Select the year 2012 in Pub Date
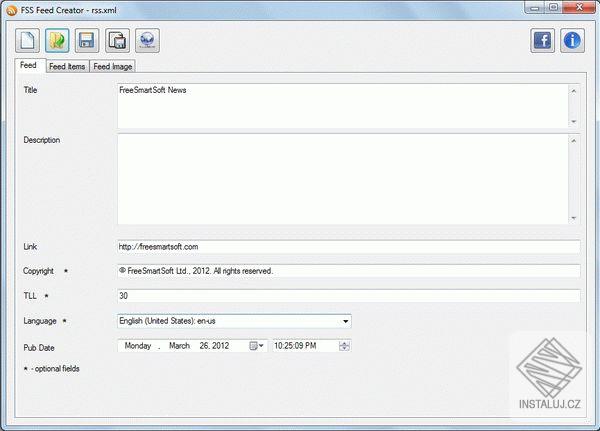The width and height of the screenshot is (600, 431). pyautogui.click(x=220, y=346)
